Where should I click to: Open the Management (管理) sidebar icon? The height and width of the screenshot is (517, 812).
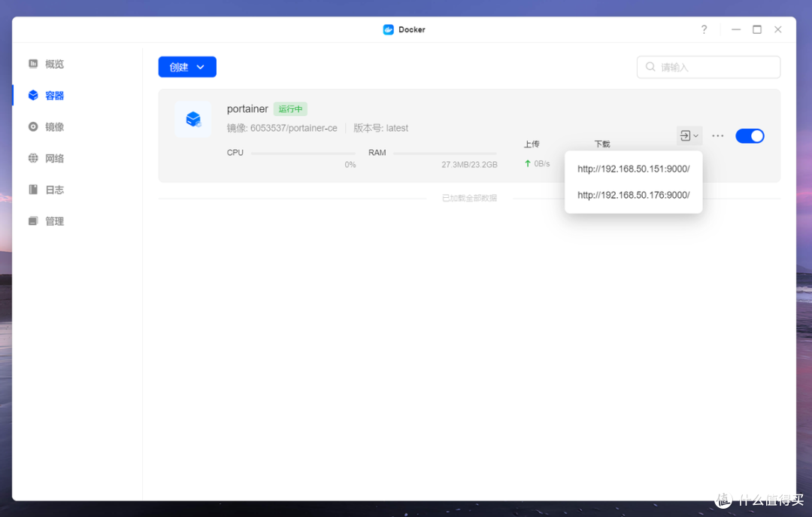(x=33, y=221)
